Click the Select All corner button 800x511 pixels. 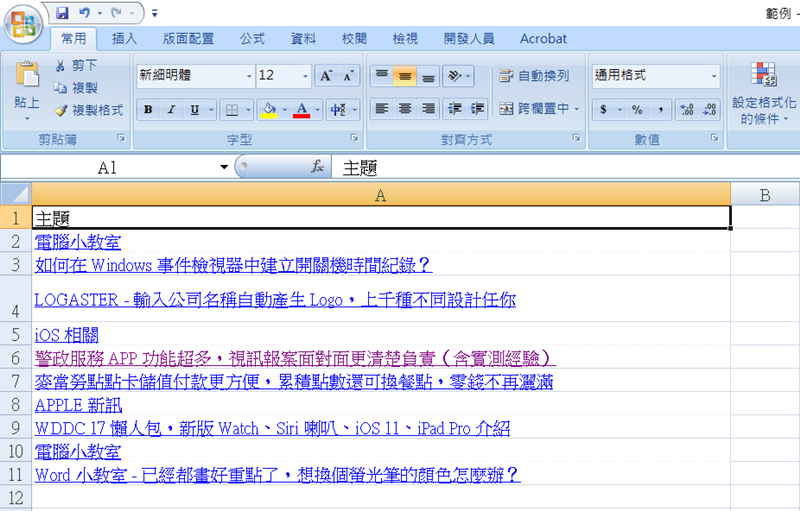[x=15, y=194]
